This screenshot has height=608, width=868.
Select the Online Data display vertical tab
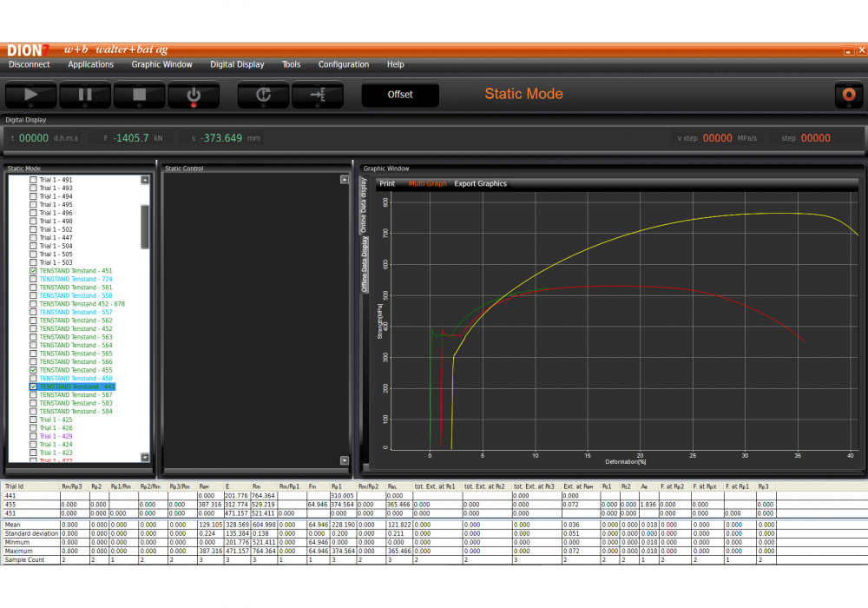[x=364, y=206]
